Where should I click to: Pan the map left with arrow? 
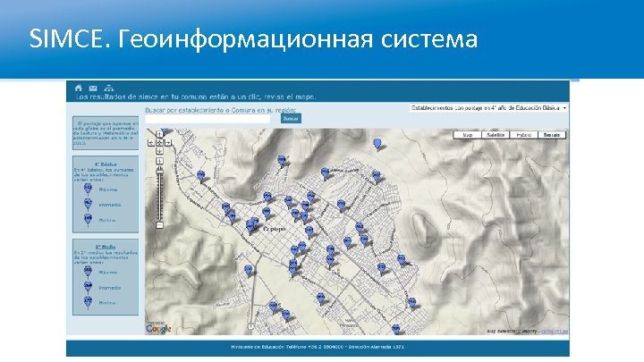click(151, 142)
